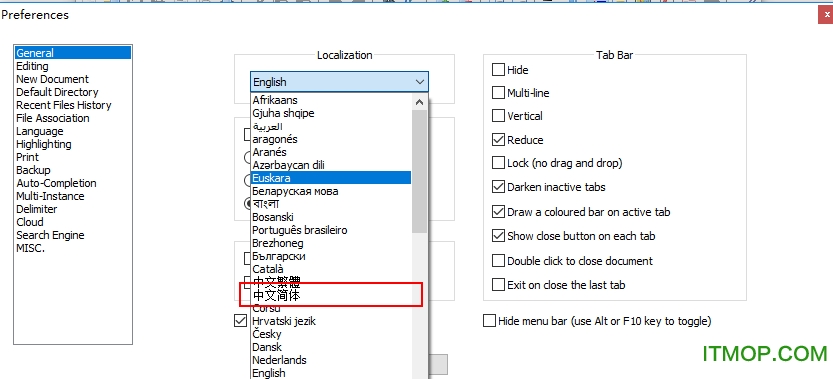Go to Default Directory settings
Image resolution: width=833 pixels, height=379 pixels.
click(x=57, y=92)
